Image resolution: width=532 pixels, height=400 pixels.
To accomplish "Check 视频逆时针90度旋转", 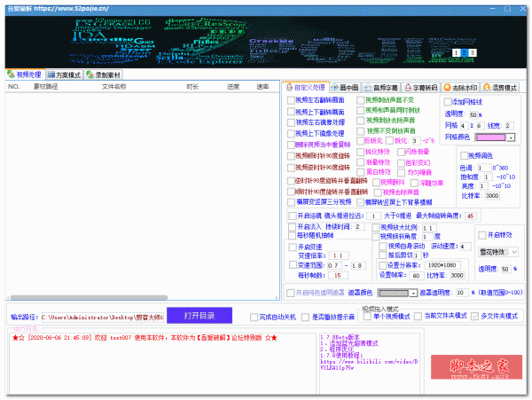I will point(291,168).
